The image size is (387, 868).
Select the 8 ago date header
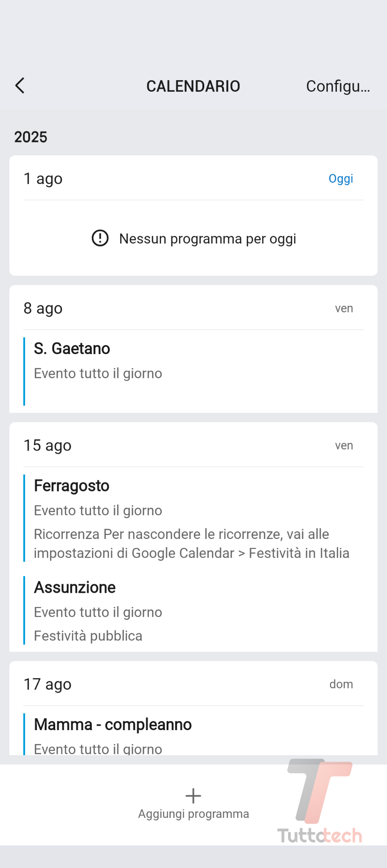(x=43, y=308)
